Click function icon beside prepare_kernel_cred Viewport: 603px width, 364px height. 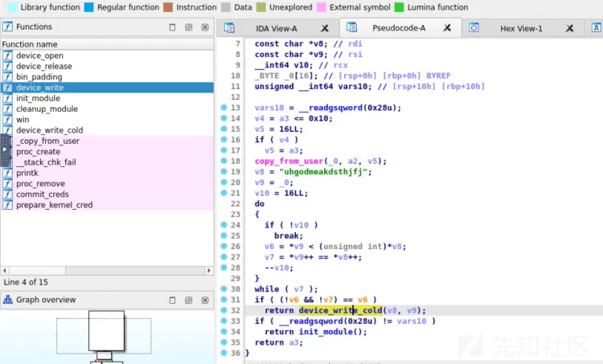tap(7, 205)
